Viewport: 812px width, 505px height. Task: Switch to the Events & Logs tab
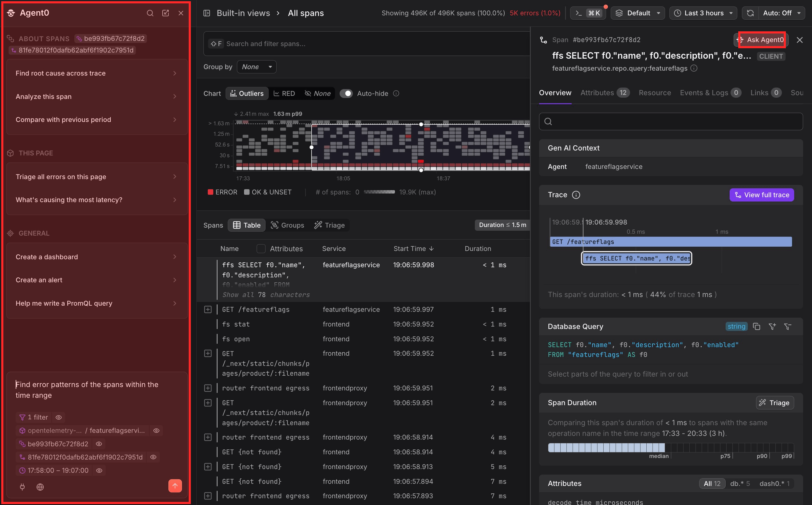pos(710,93)
